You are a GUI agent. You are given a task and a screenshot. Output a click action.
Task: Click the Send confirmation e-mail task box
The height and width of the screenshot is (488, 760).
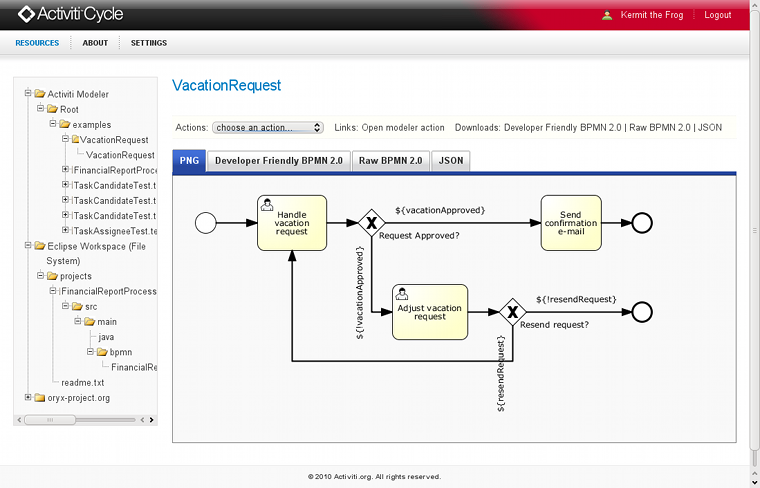pyautogui.click(x=571, y=223)
